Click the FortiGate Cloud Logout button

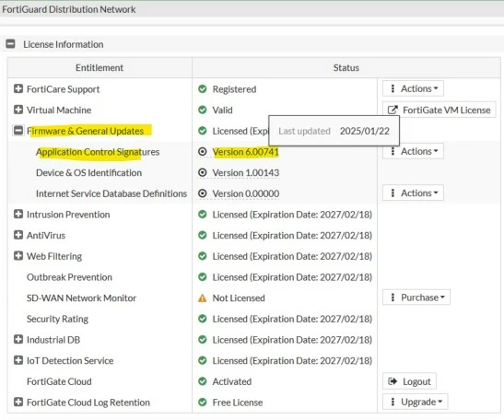click(x=409, y=381)
